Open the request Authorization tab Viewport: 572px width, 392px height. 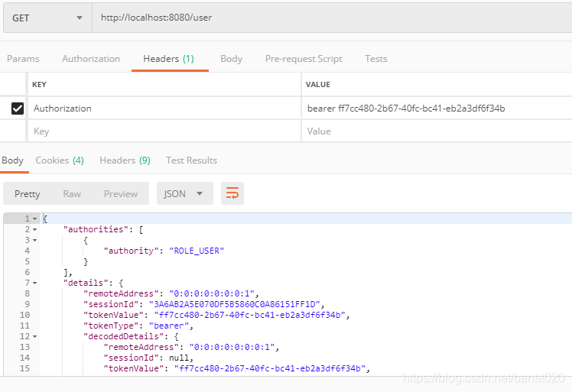pos(91,59)
